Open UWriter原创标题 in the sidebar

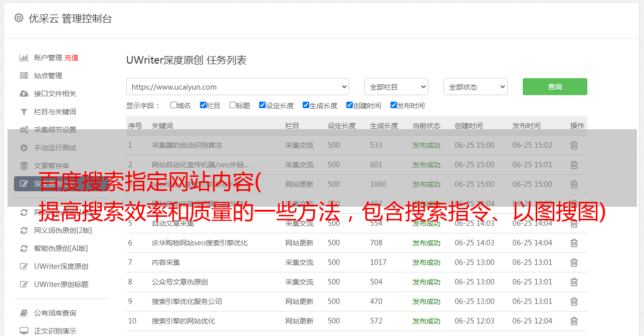61,284
